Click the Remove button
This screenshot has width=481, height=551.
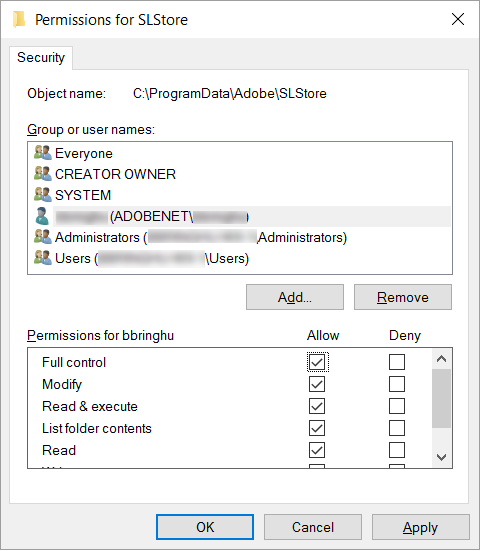pyautogui.click(x=403, y=297)
